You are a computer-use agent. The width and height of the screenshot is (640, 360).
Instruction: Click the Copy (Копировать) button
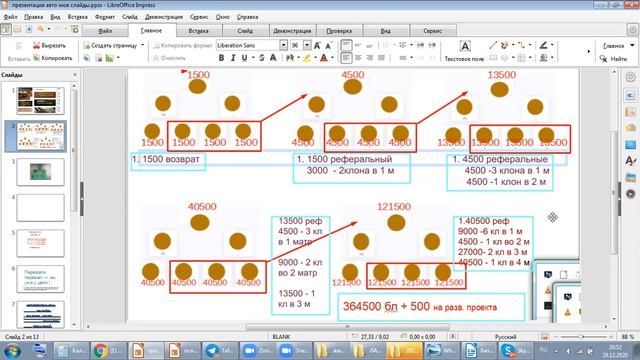click(x=52, y=58)
